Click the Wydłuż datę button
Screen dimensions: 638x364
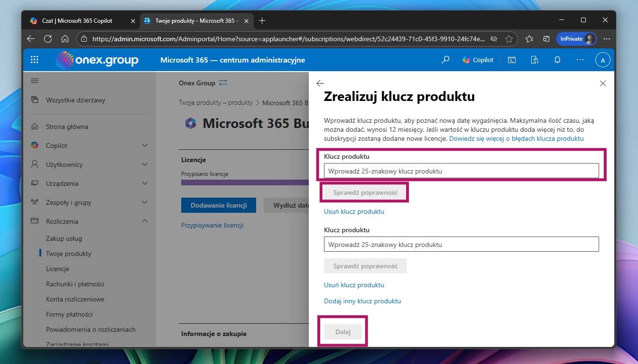287,205
